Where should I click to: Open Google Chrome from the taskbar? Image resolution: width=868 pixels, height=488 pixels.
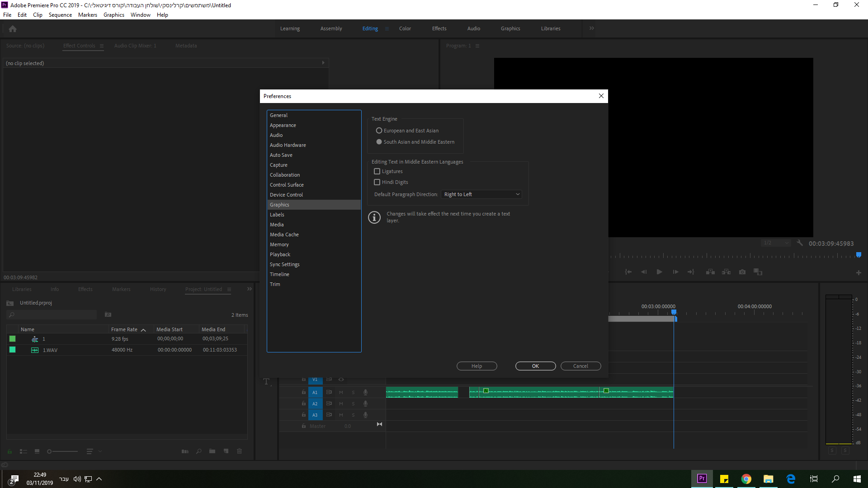(x=746, y=479)
